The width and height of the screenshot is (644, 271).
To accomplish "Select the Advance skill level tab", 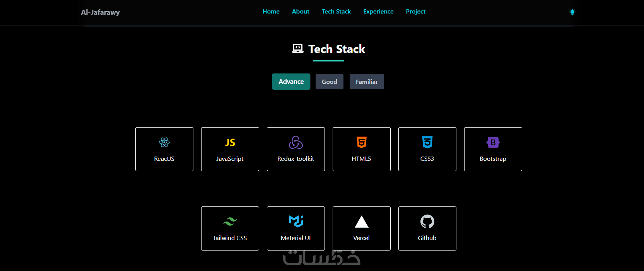I will (291, 82).
